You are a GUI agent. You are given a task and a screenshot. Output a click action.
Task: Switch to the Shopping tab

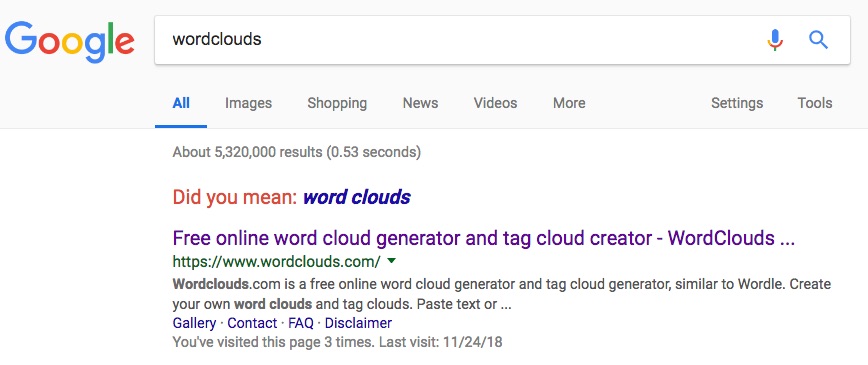click(x=337, y=103)
